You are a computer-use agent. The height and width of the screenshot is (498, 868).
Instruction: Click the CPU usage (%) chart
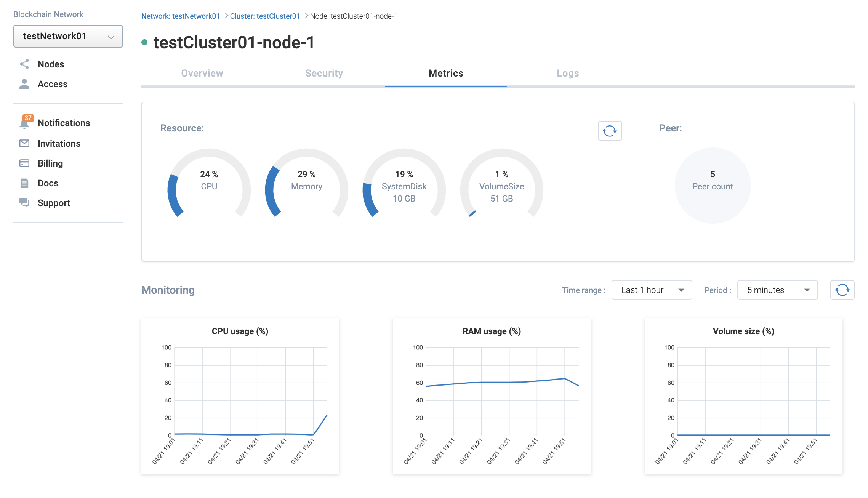(240, 396)
